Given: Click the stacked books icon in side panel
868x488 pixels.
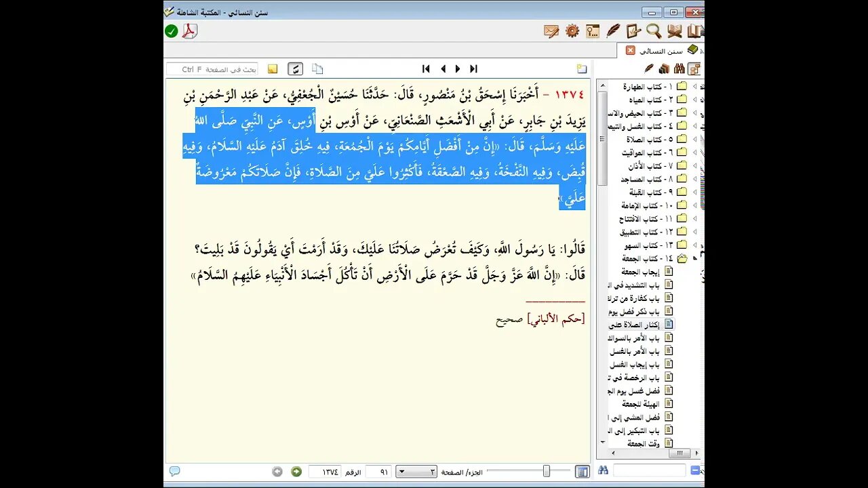Looking at the screenshot, I should point(664,68).
